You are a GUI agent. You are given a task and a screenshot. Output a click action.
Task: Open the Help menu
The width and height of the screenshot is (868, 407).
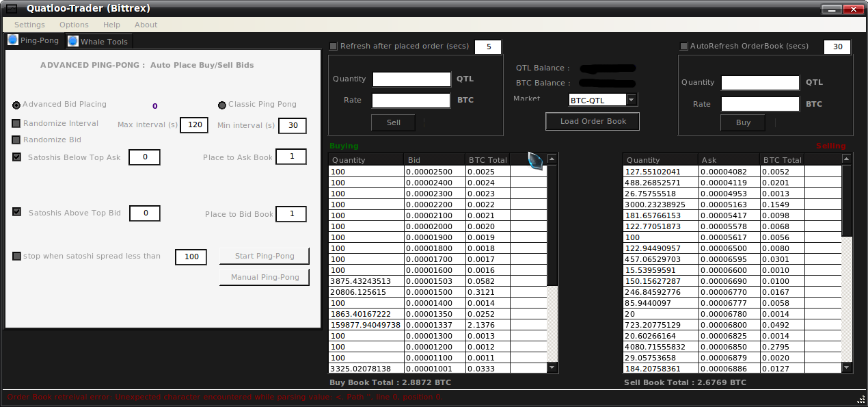(111, 25)
